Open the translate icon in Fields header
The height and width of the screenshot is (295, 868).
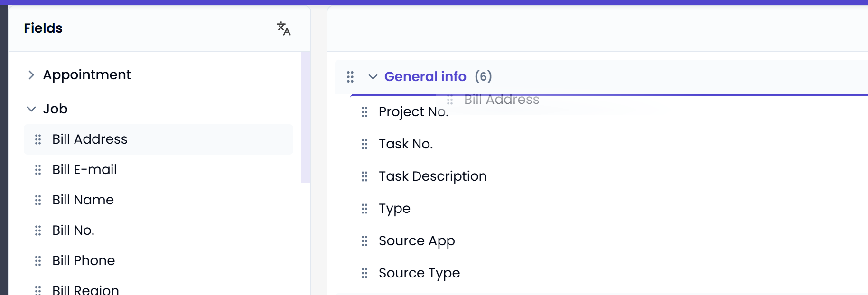(x=284, y=28)
